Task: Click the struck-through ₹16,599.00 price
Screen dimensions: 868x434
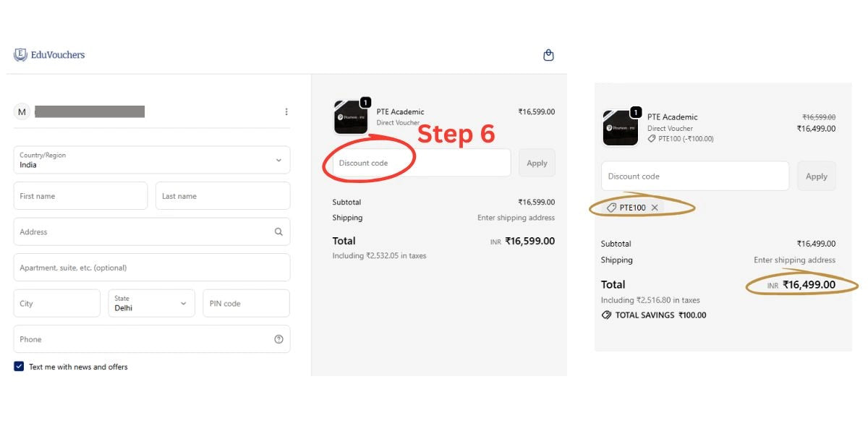Action: pyautogui.click(x=819, y=117)
